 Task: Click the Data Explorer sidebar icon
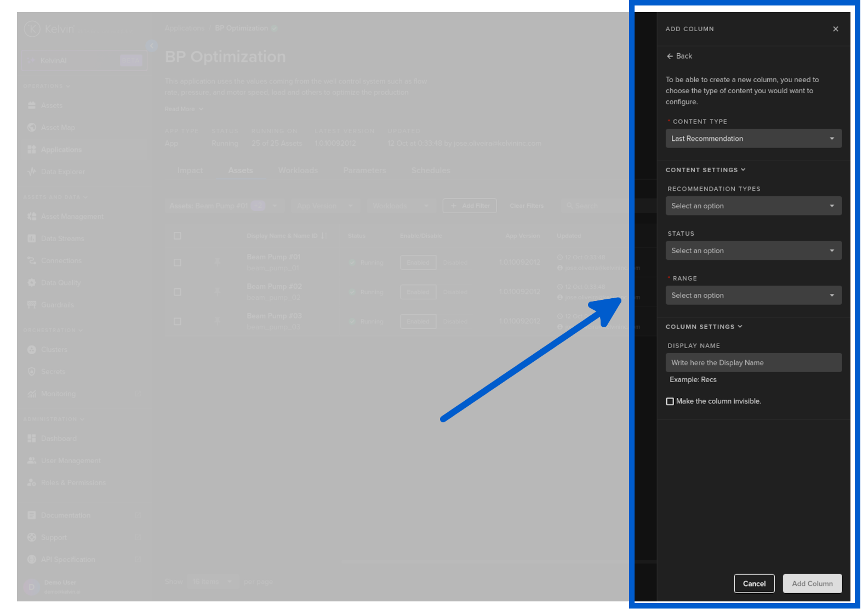tap(32, 172)
